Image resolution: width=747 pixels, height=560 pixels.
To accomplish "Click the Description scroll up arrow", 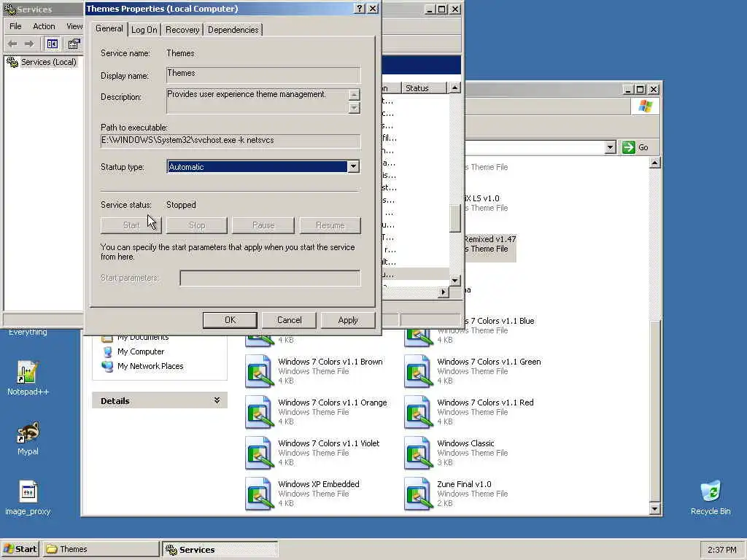I will coord(354,94).
